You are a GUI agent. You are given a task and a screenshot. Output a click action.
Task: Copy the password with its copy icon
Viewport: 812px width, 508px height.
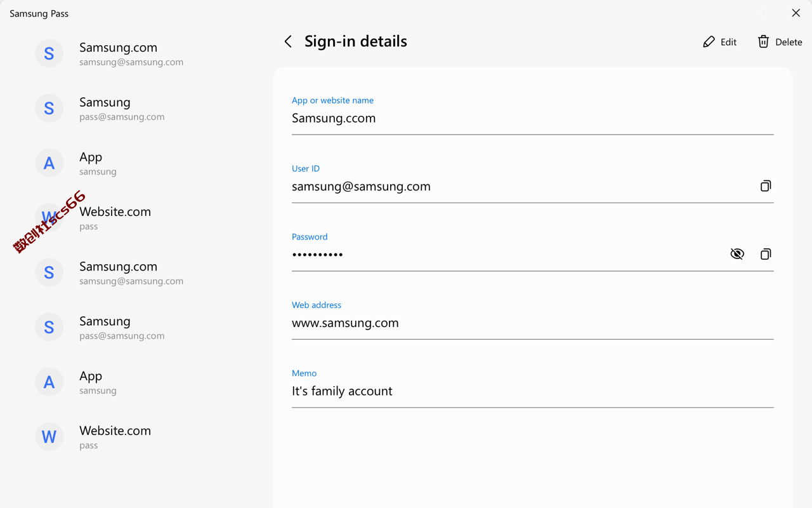tap(766, 254)
